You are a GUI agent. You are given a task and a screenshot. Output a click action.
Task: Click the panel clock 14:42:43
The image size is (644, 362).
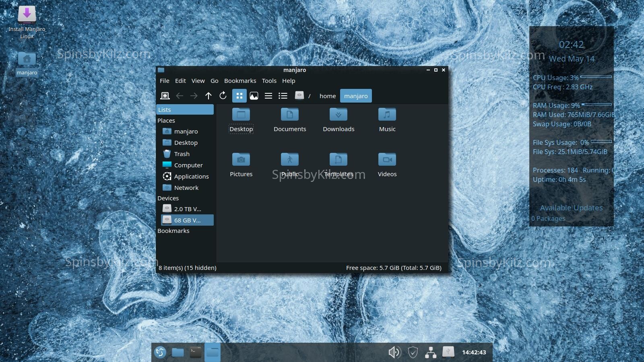pos(474,352)
